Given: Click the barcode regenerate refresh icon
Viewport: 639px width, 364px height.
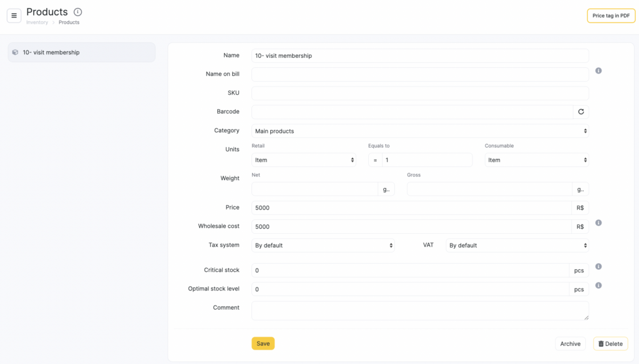Looking at the screenshot, I should click(580, 112).
